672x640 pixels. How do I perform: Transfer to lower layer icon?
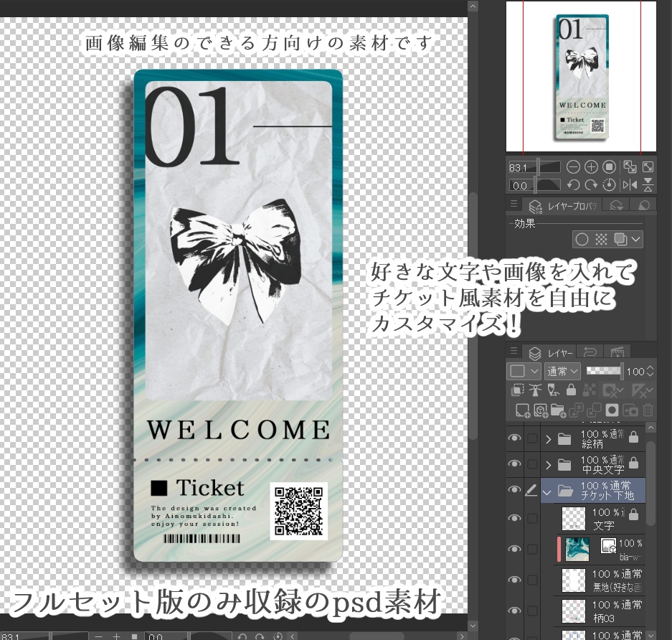(x=576, y=410)
